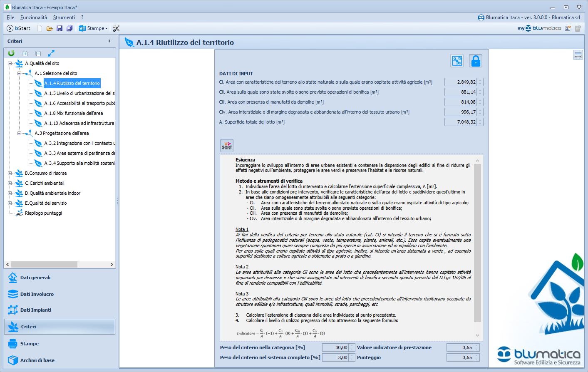Click stepper beside Peso categoria 30,00
The height and width of the screenshot is (372, 588).
pyautogui.click(x=352, y=347)
